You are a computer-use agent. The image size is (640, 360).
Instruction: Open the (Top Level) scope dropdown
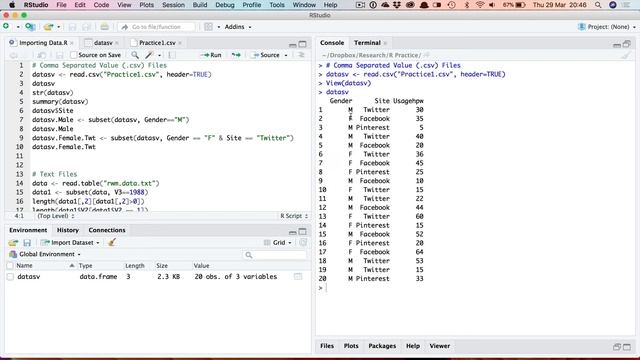(56, 216)
